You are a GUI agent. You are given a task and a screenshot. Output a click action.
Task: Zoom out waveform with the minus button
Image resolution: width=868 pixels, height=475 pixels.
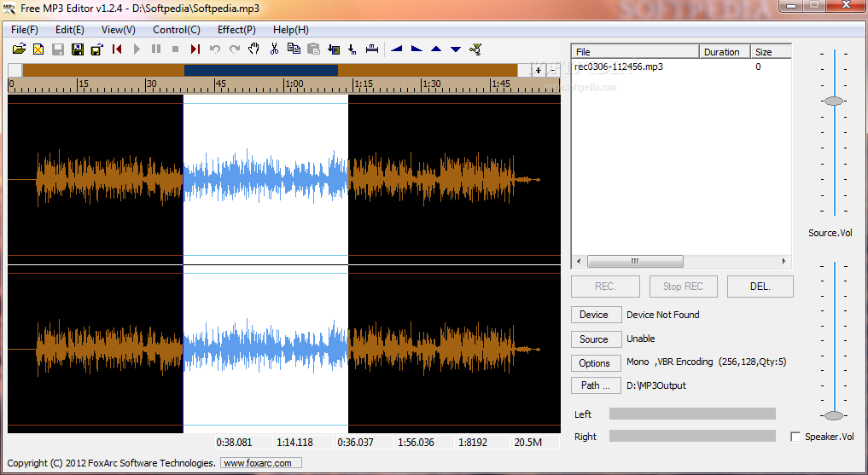tap(552, 70)
